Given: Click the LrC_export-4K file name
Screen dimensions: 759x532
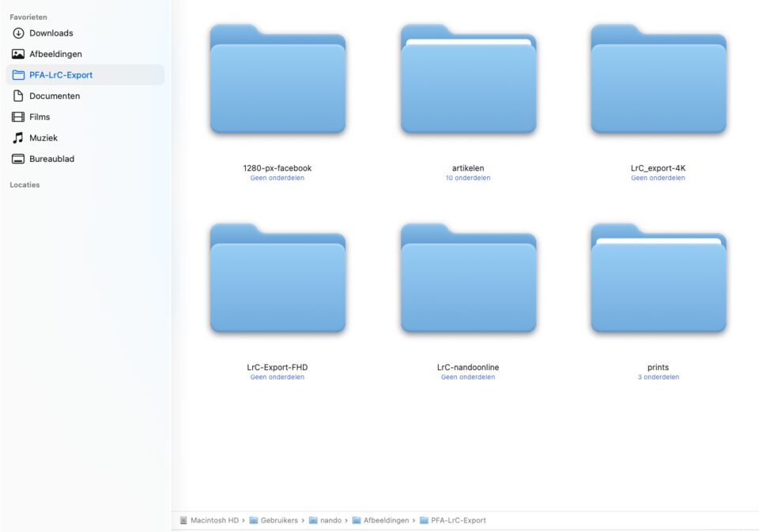Looking at the screenshot, I should (659, 168).
